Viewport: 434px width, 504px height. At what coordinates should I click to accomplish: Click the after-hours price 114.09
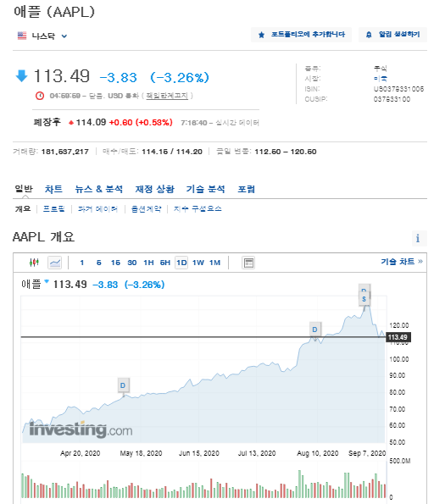(91, 123)
